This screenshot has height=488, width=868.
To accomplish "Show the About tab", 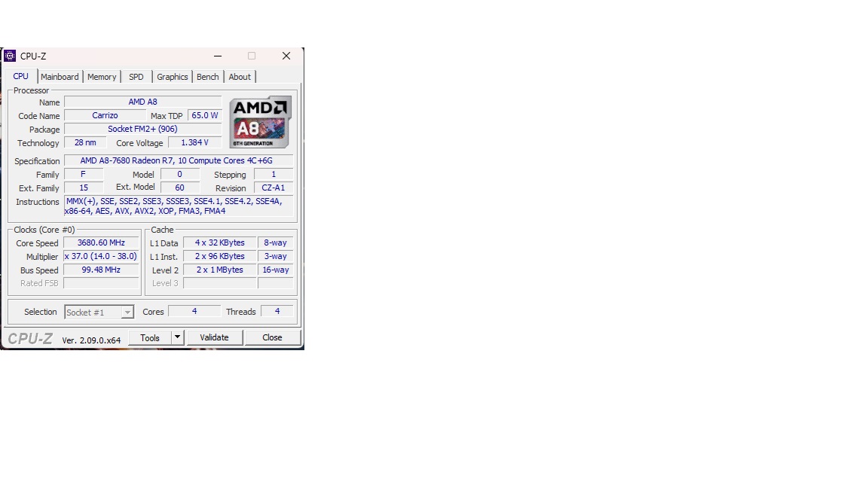I will click(240, 77).
